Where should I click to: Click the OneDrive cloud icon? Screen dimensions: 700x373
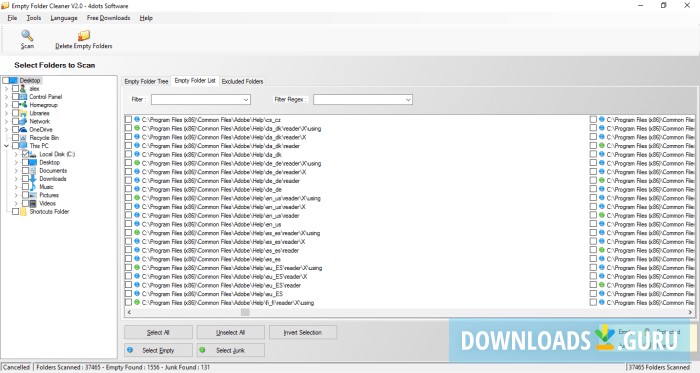[x=23, y=129]
